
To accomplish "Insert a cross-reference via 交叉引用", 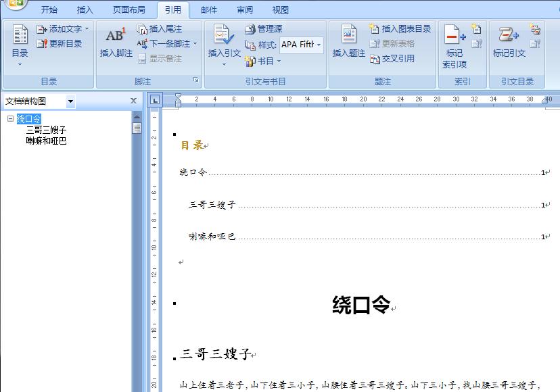I will 392,59.
